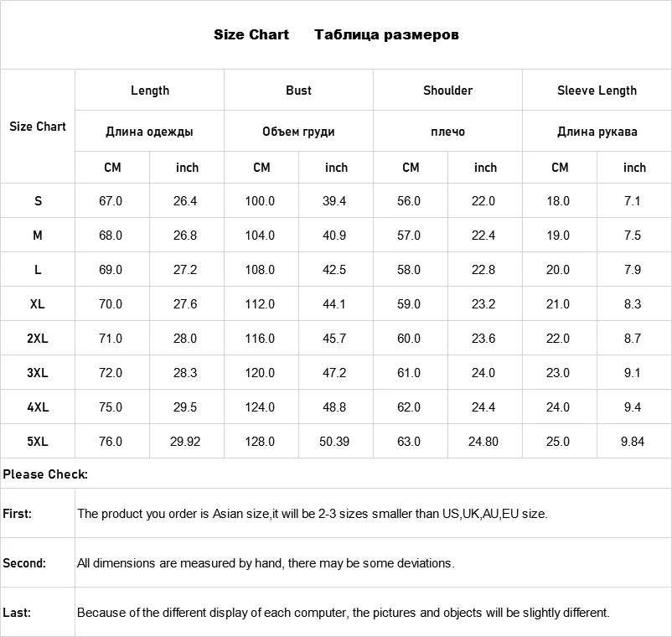Click bust value 100.0 for size S
This screenshot has height=637, width=672.
(x=260, y=201)
